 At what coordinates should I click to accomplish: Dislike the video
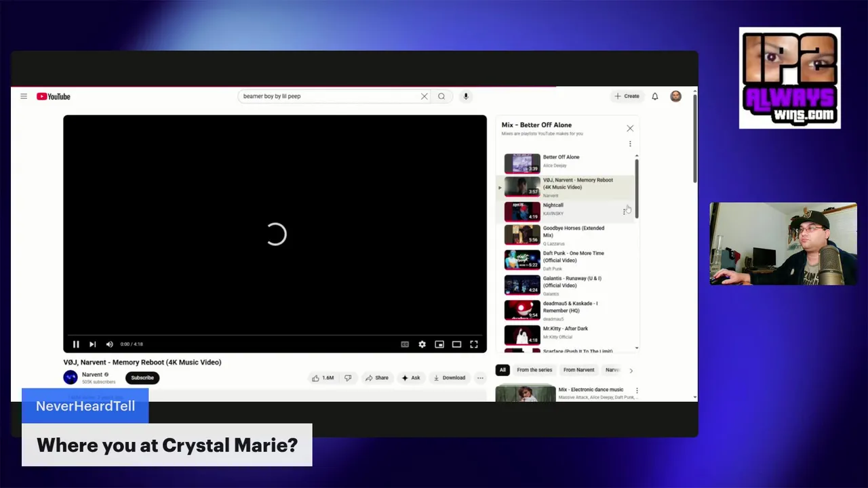coord(348,378)
